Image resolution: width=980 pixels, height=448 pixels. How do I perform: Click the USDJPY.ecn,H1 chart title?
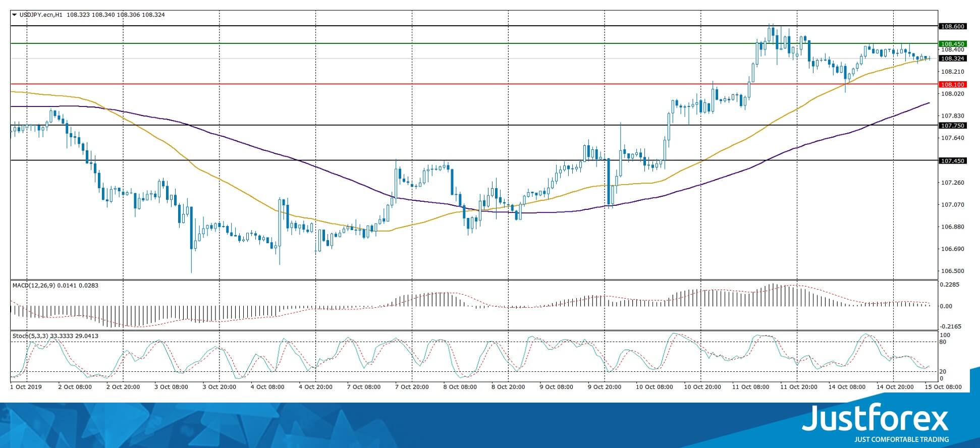pyautogui.click(x=41, y=15)
